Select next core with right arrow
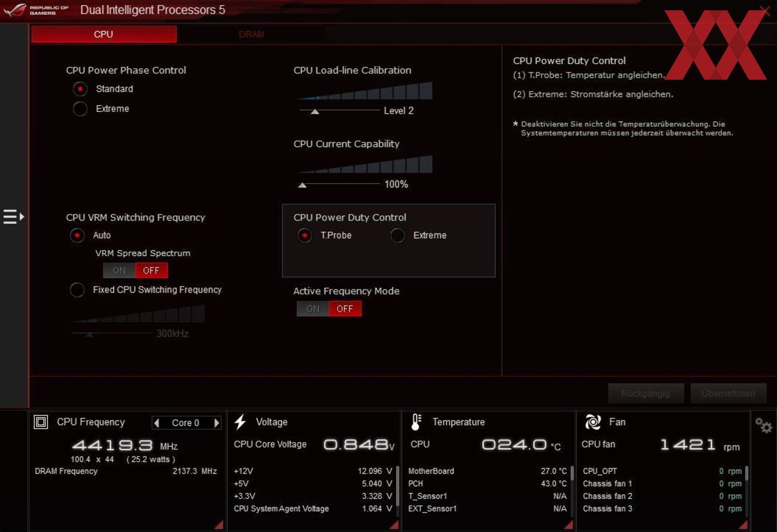Viewport: 777px width, 532px height. [x=217, y=423]
